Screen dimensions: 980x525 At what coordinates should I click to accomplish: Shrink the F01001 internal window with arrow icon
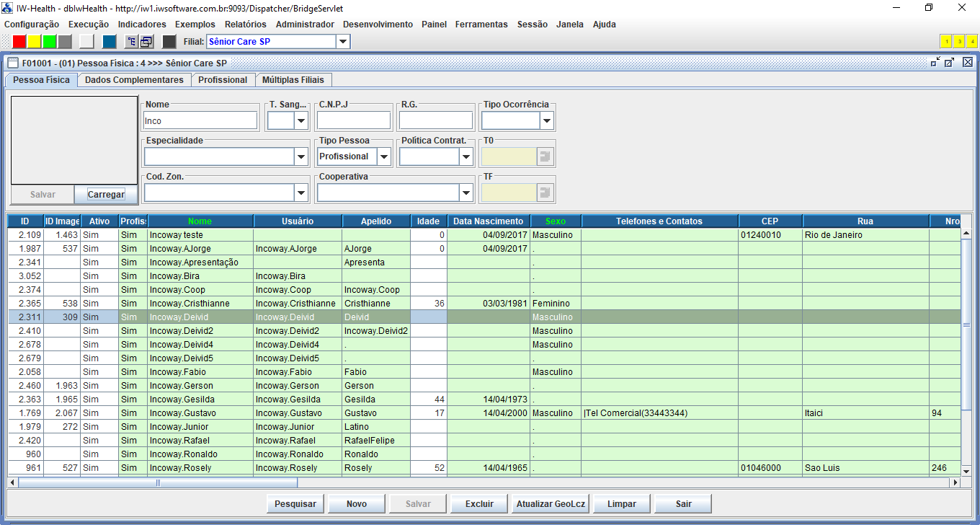click(x=935, y=63)
